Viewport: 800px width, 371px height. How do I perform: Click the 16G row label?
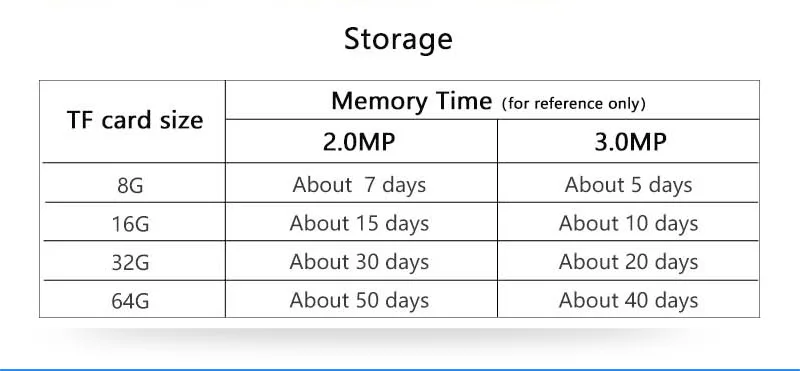(130, 224)
